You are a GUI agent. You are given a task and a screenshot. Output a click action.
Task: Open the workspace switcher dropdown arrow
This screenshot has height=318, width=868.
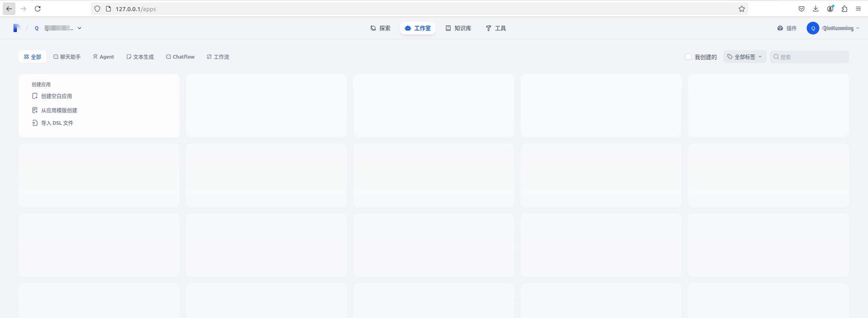tap(80, 28)
